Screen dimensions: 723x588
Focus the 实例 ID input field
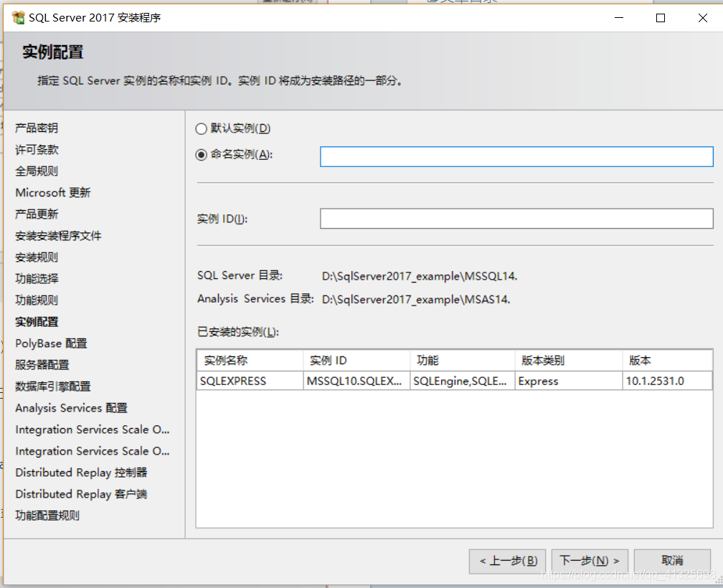[x=516, y=219]
